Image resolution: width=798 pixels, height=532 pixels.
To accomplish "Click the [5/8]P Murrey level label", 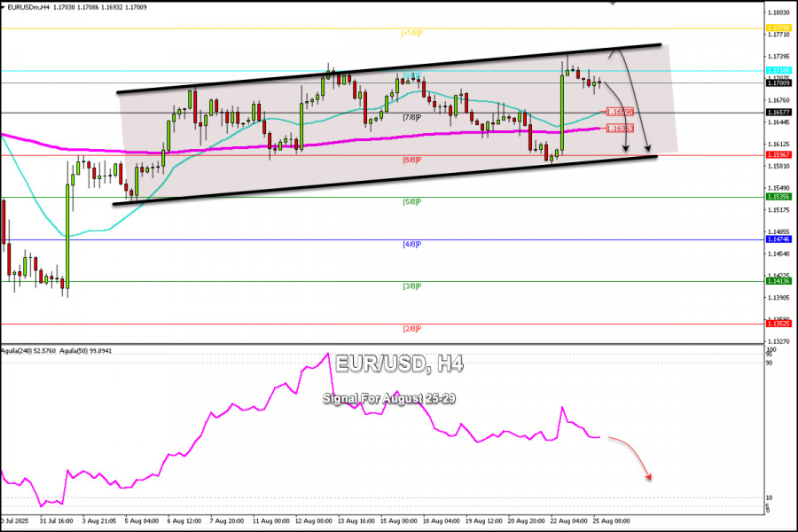I will coord(412,202).
